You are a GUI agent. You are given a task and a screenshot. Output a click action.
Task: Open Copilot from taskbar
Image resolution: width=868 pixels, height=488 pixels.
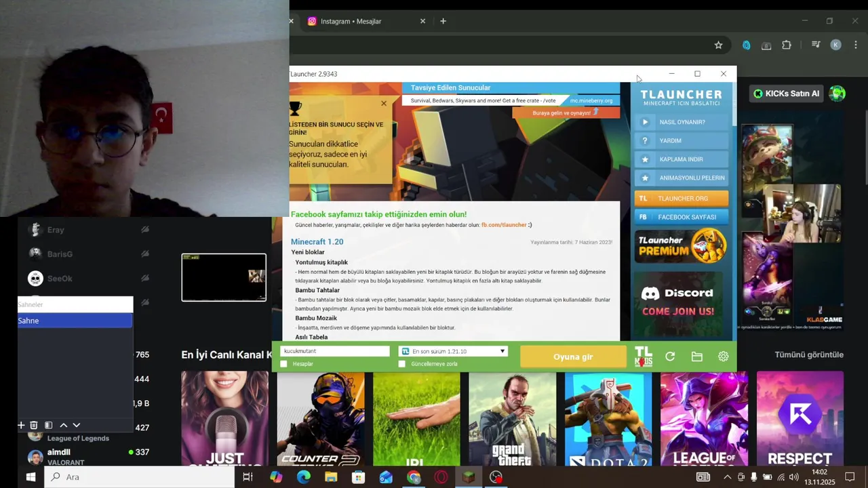point(276,477)
